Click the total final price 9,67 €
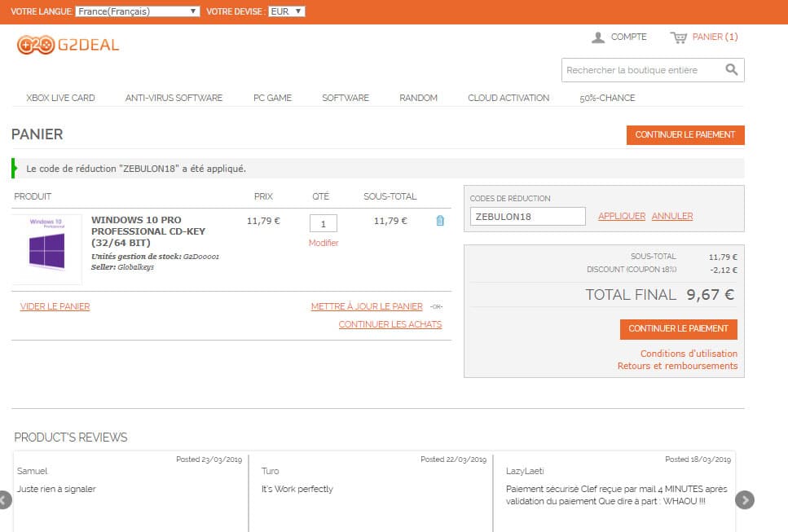 click(x=710, y=294)
